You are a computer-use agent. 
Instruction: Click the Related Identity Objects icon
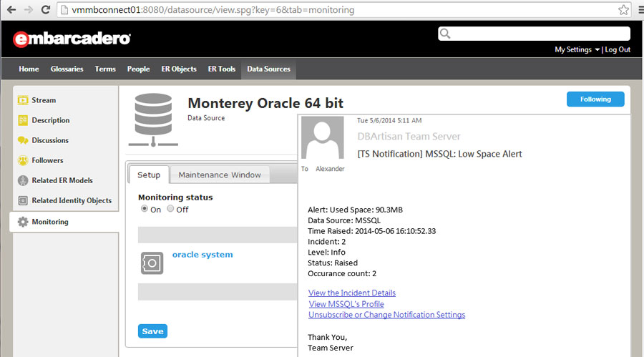tap(23, 200)
